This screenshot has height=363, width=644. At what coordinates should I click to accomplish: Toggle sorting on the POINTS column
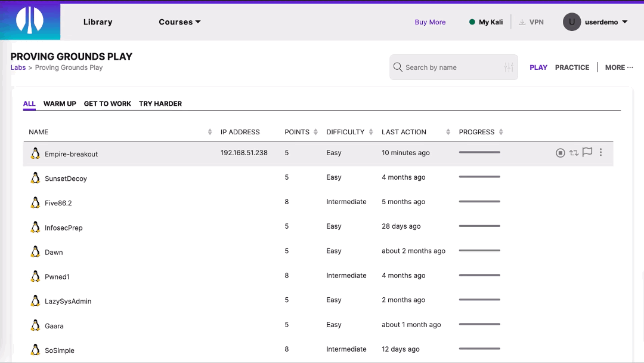pyautogui.click(x=314, y=132)
